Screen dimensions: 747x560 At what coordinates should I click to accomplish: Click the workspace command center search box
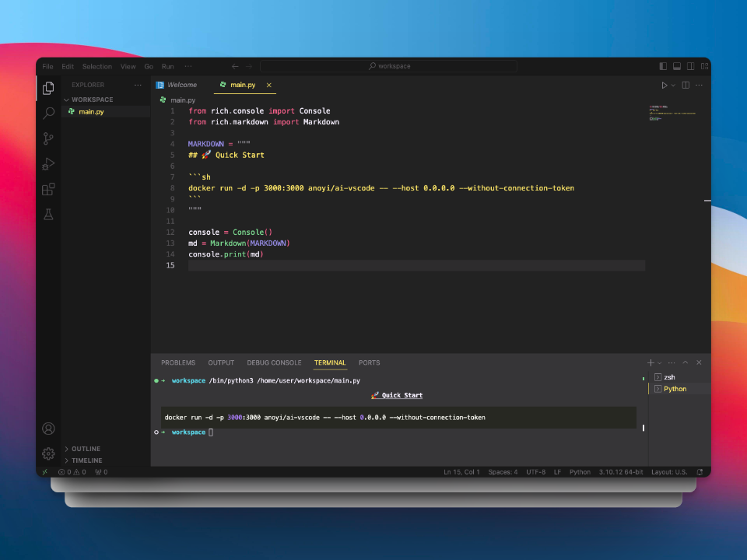(389, 66)
